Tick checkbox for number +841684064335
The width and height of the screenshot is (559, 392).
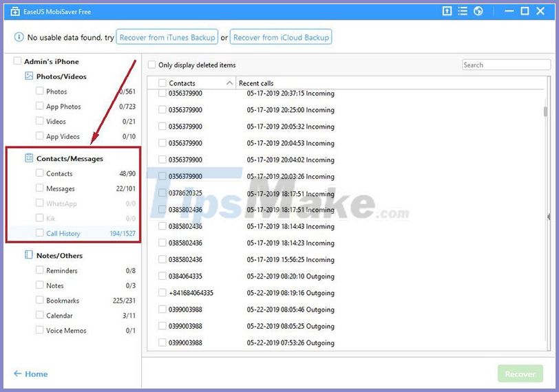tap(162, 292)
